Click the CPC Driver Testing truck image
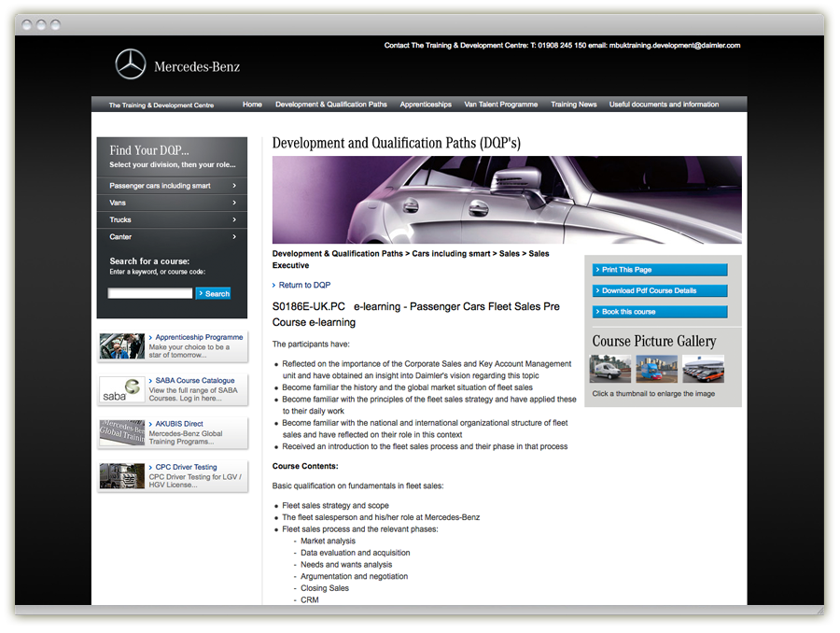The height and width of the screenshot is (633, 840). click(x=122, y=476)
